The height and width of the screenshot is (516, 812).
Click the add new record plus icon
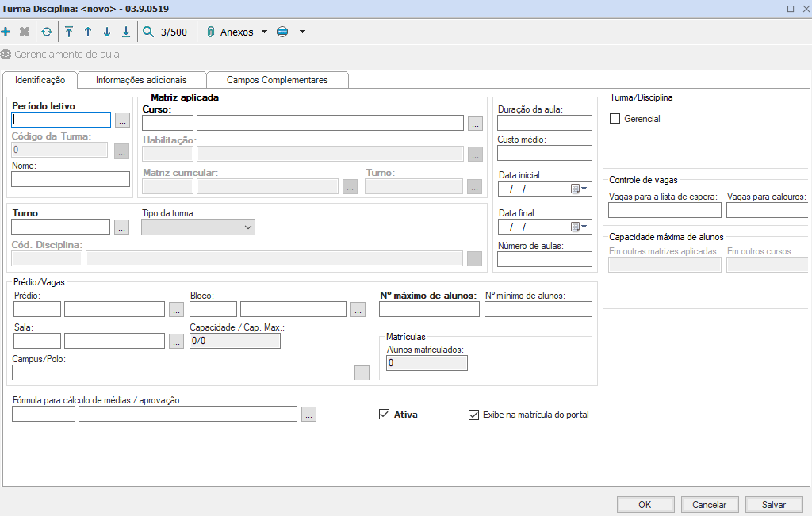pyautogui.click(x=6, y=32)
